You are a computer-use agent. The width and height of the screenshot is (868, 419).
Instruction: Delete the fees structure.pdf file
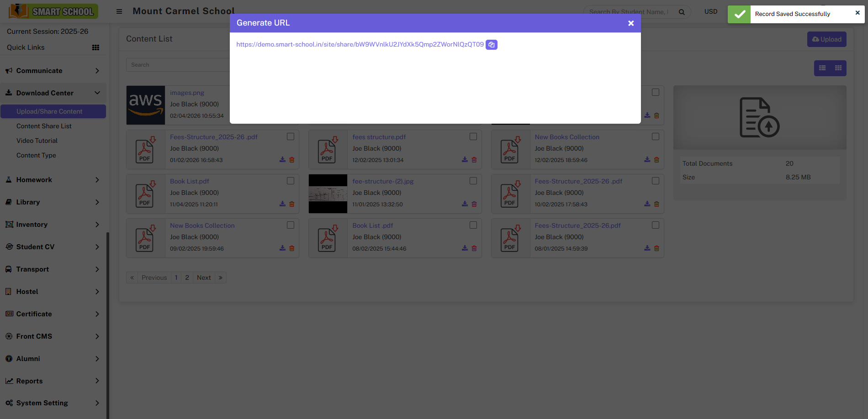click(474, 160)
